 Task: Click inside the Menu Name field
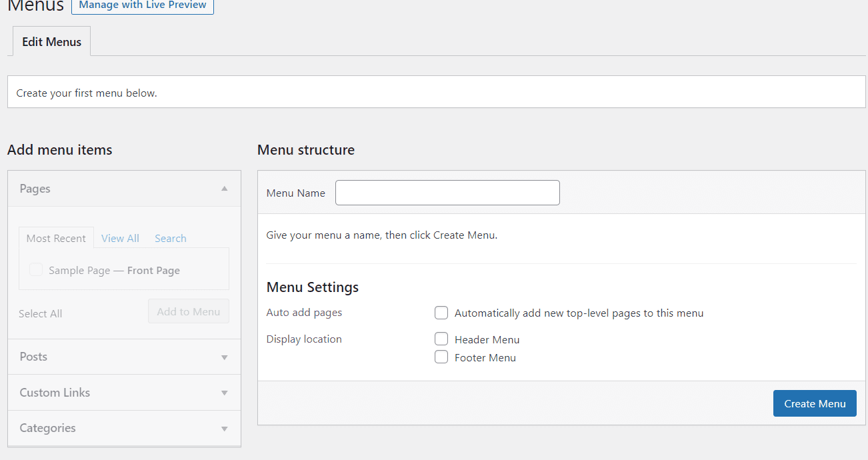(x=447, y=193)
